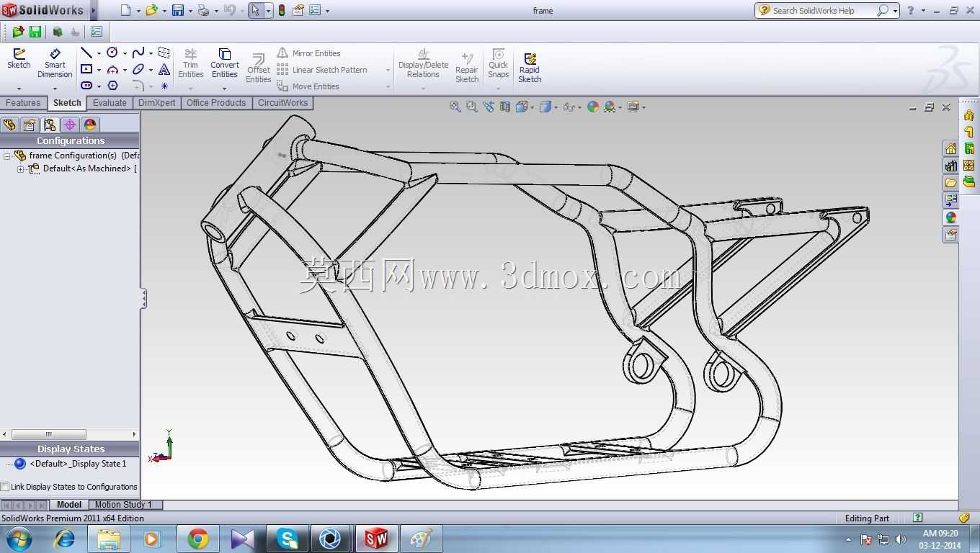The image size is (980, 553).
Task: Open the File Explorer task pane tab
Action: pos(950,183)
